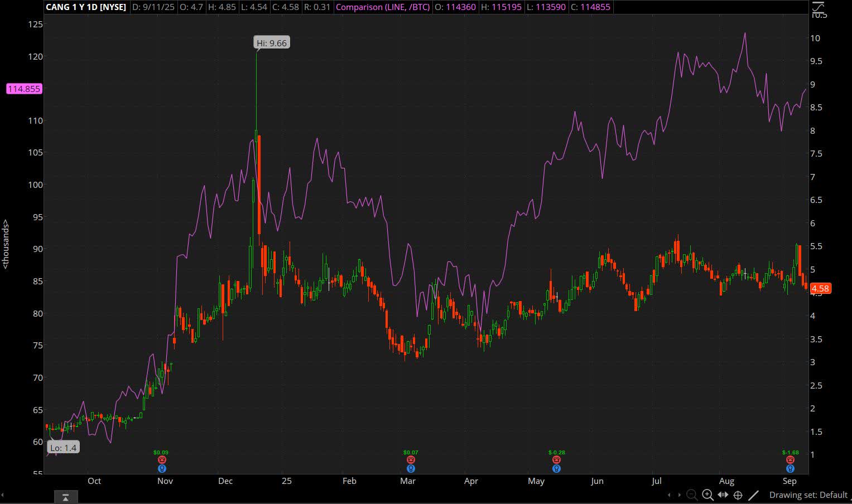Image resolution: width=852 pixels, height=504 pixels.
Task: Click the blue conference-call icon under March
Action: 411,469
